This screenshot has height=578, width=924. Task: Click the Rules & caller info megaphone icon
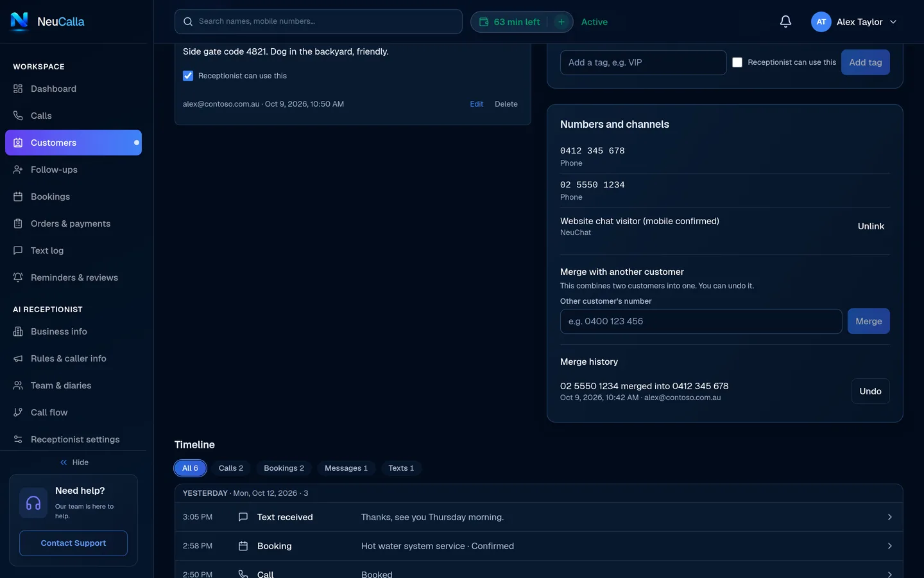coord(18,358)
